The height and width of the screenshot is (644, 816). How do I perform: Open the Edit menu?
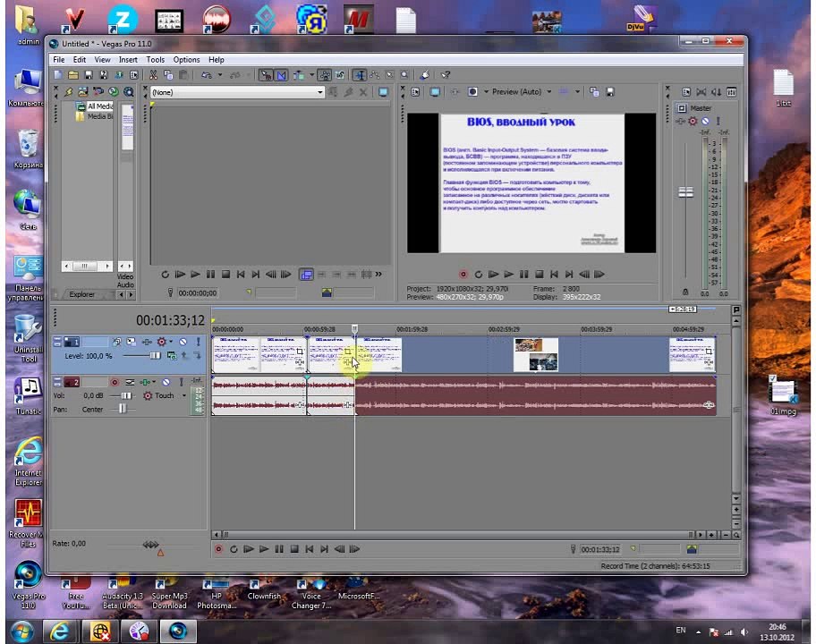point(79,60)
